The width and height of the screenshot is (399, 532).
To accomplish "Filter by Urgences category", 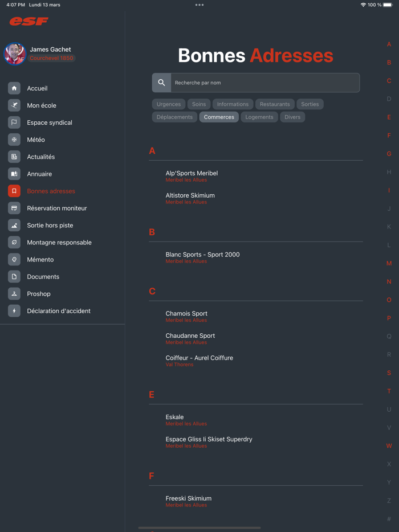I will pos(169,104).
